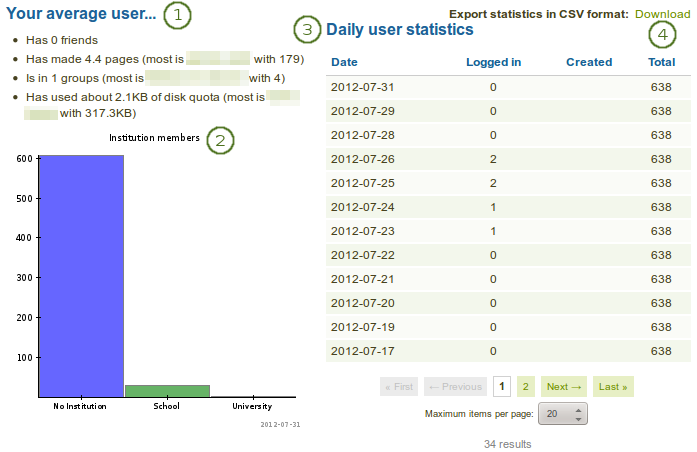Sort table by Date column header
Viewport: 697px width, 452px height.
(343, 62)
